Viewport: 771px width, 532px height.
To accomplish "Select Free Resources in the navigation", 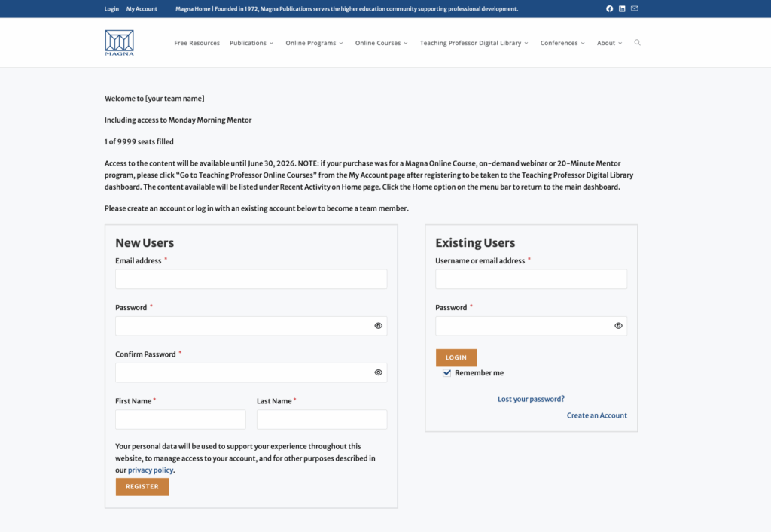I will (197, 43).
